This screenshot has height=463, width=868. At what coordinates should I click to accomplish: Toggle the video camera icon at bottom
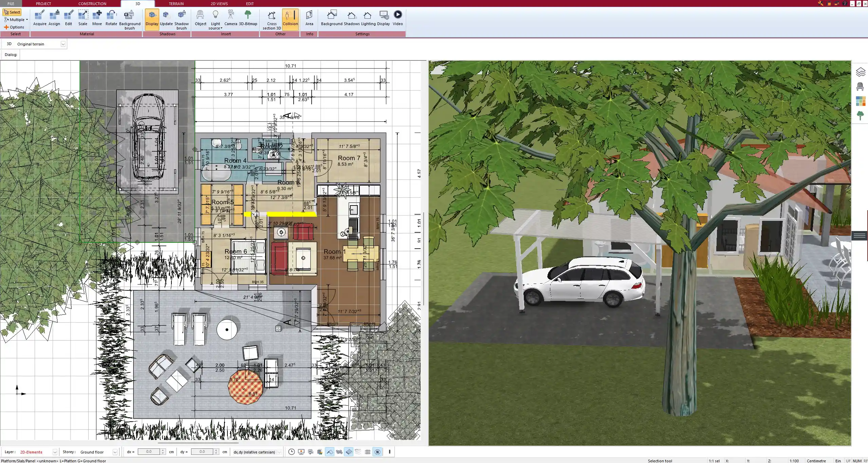pos(310,451)
